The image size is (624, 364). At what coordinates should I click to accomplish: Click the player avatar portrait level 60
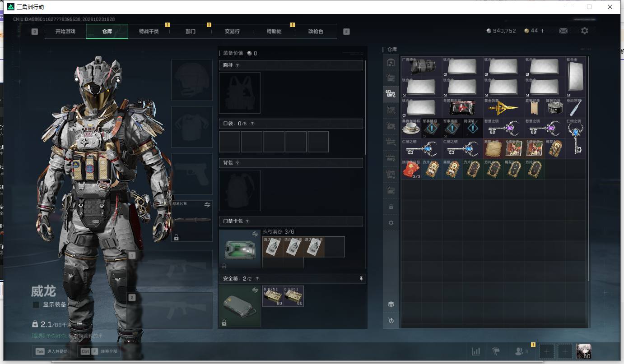(583, 351)
